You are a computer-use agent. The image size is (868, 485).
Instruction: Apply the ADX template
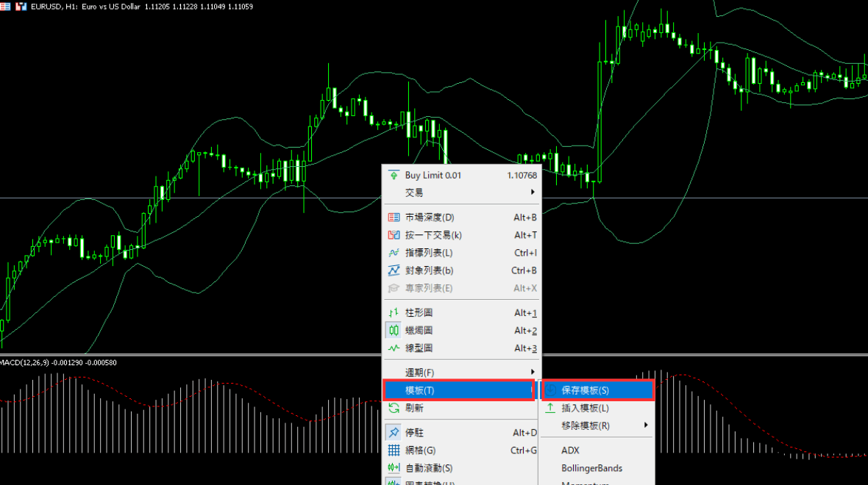pos(598,450)
